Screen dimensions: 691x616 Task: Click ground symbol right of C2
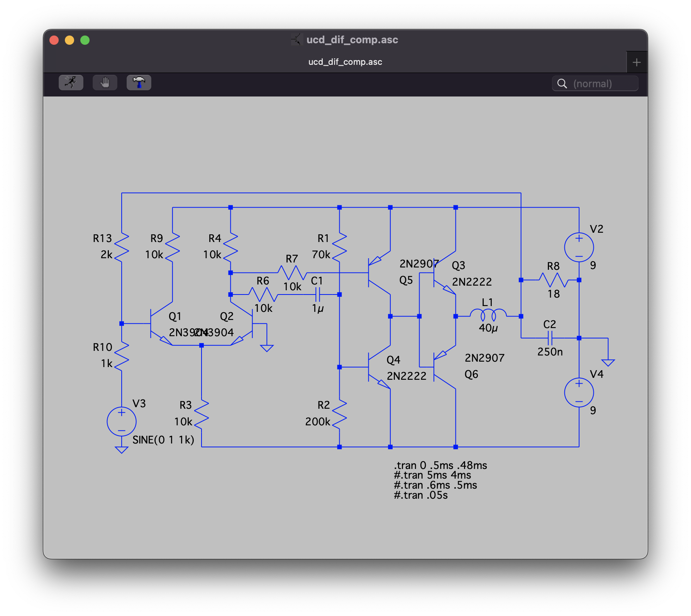point(608,362)
